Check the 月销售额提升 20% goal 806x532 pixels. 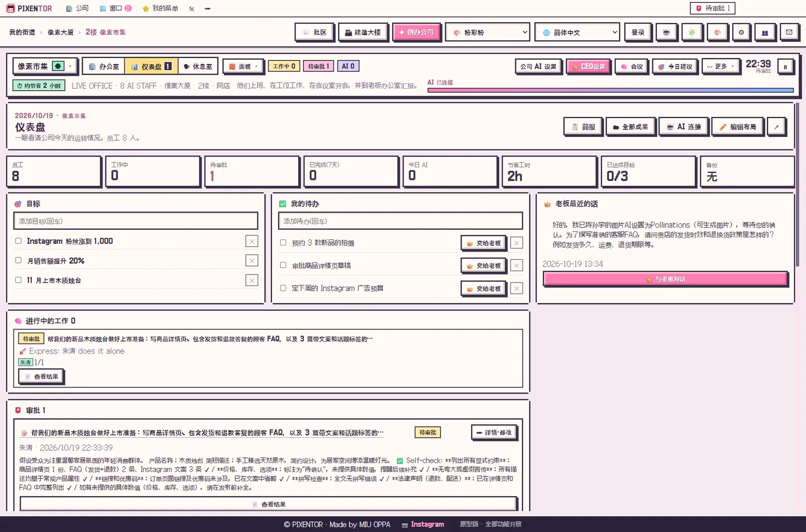pyautogui.click(x=18, y=260)
